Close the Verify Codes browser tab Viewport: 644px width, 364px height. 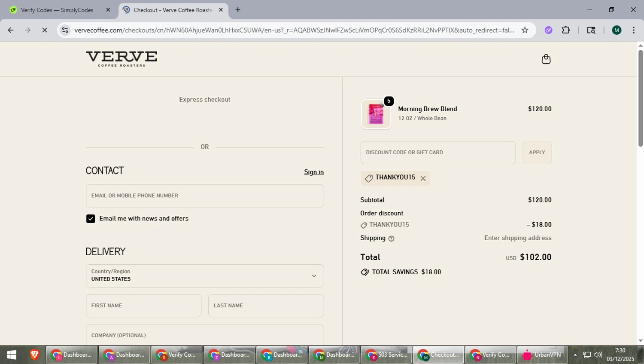point(108,10)
